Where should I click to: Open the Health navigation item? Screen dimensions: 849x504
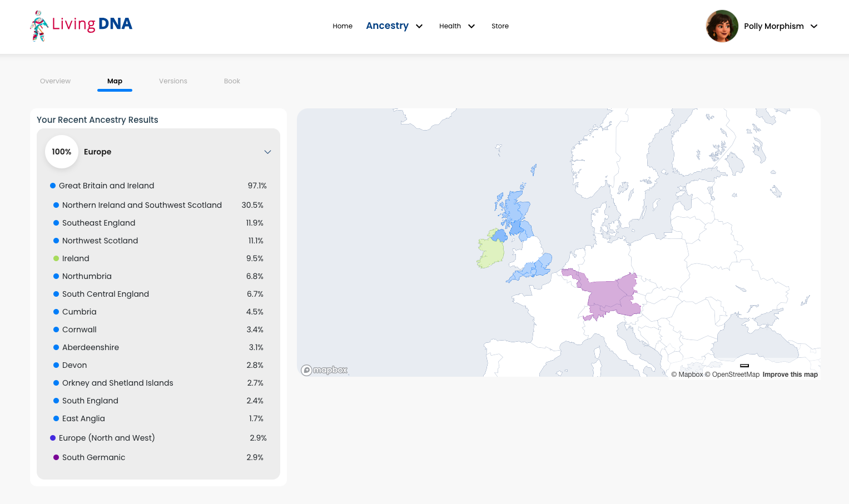450,26
